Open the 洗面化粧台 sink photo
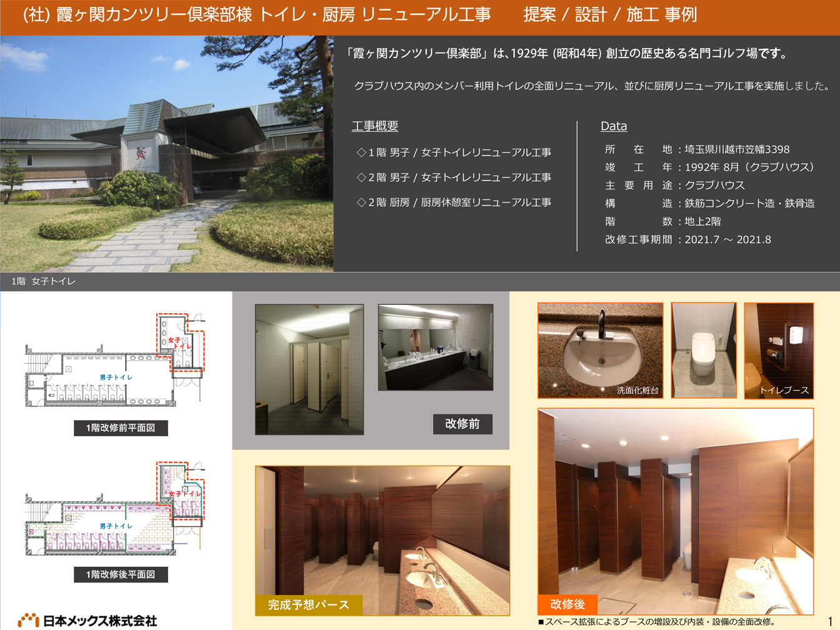Image resolution: width=840 pixels, height=630 pixels. click(x=600, y=351)
